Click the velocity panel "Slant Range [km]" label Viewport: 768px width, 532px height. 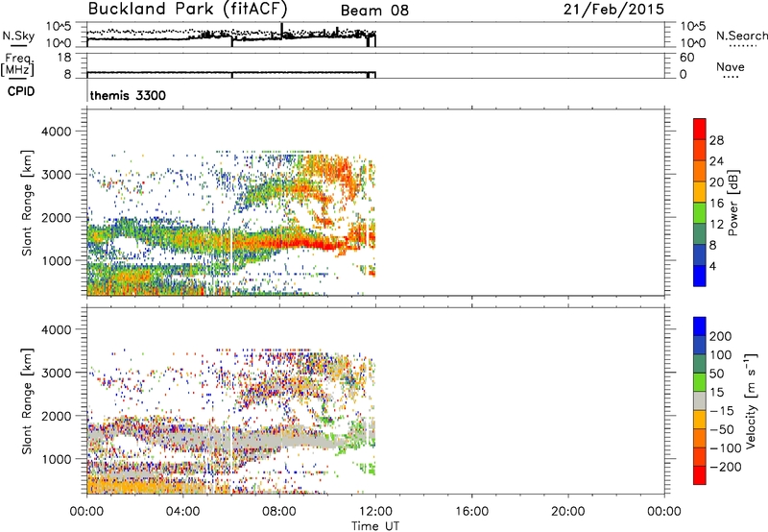tap(27, 400)
